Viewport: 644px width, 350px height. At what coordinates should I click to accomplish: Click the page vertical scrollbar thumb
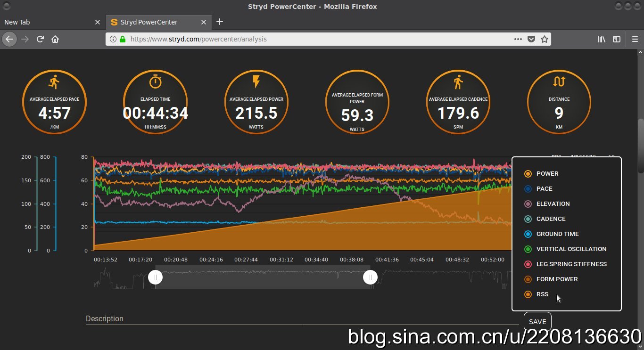pyautogui.click(x=640, y=146)
